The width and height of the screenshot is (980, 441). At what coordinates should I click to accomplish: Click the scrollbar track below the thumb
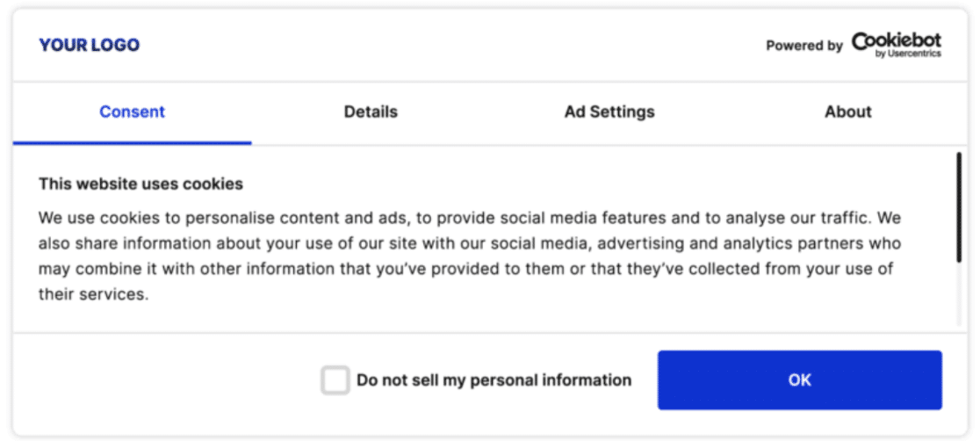click(958, 294)
